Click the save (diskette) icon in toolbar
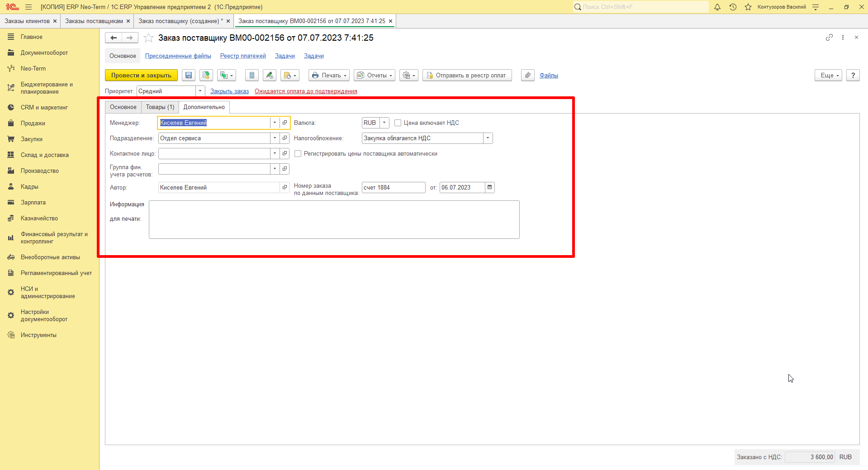This screenshot has height=470, width=868. (189, 76)
